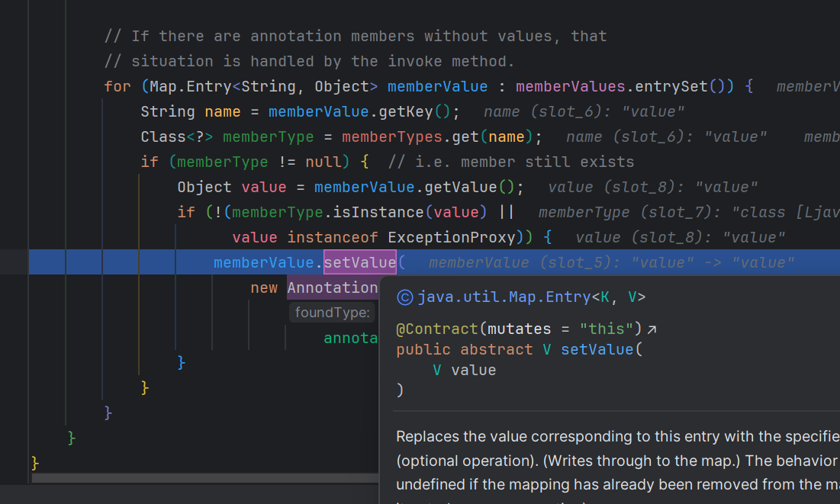The height and width of the screenshot is (504, 840).
Task: Click the Map.Entry type in the for loop
Action: 190,86
